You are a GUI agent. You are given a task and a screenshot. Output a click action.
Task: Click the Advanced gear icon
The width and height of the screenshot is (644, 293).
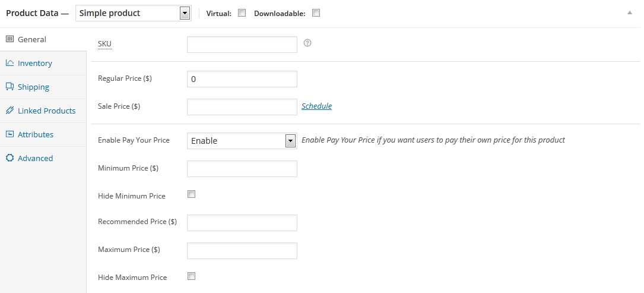(x=9, y=158)
